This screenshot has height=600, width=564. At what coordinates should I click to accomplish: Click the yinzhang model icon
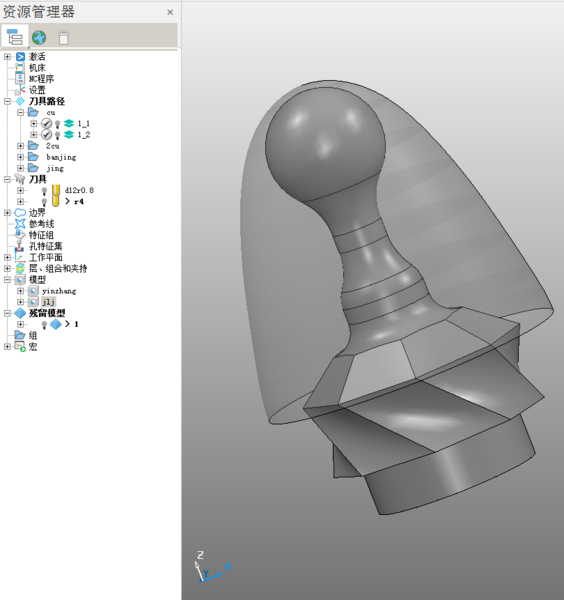(x=34, y=291)
